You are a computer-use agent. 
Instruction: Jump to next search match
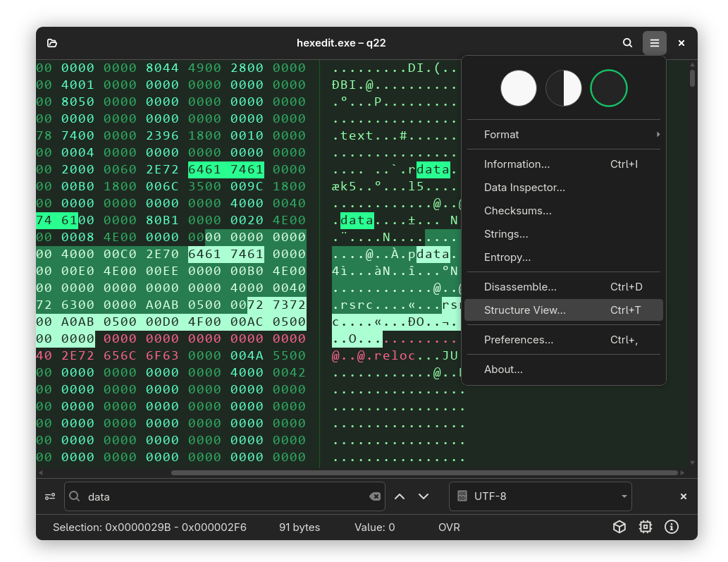click(x=424, y=496)
